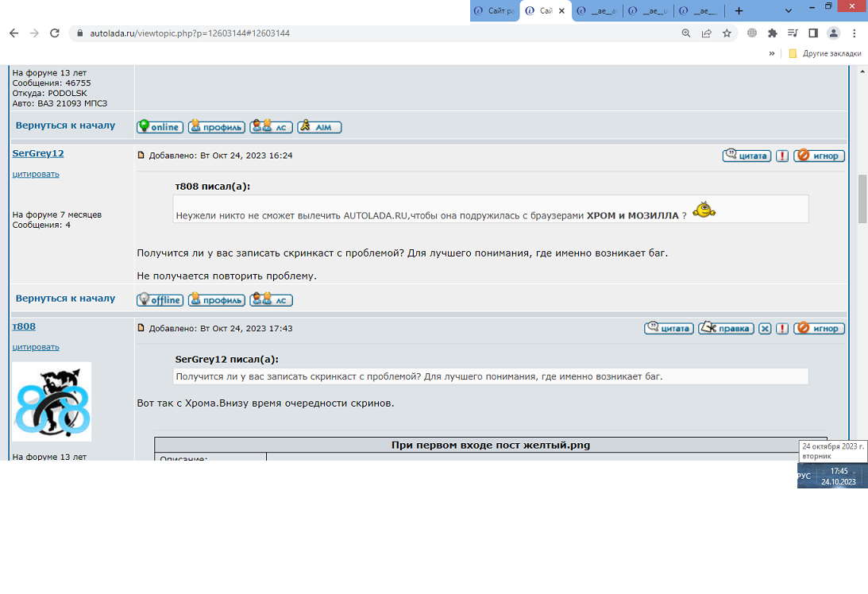The image size is (868, 594).
Task: Switch to the first tab "Сайт"
Action: (x=494, y=11)
